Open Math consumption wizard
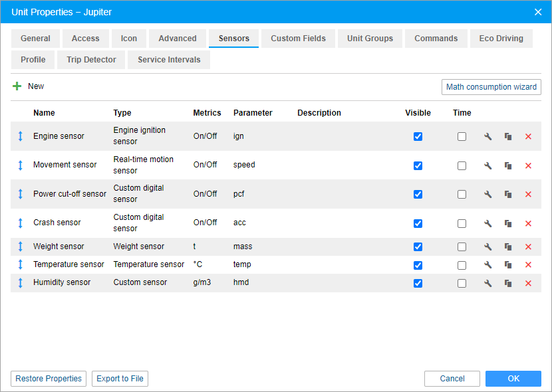The width and height of the screenshot is (552, 392). pyautogui.click(x=491, y=87)
